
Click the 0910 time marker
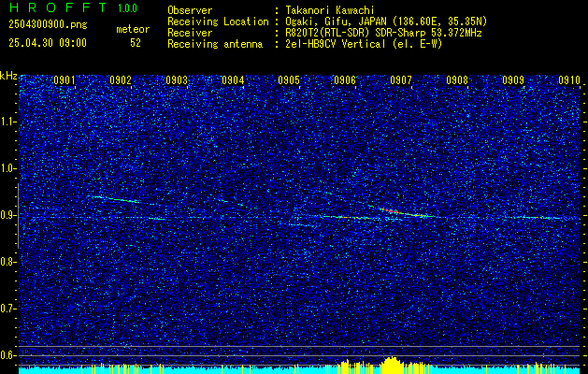(x=569, y=80)
